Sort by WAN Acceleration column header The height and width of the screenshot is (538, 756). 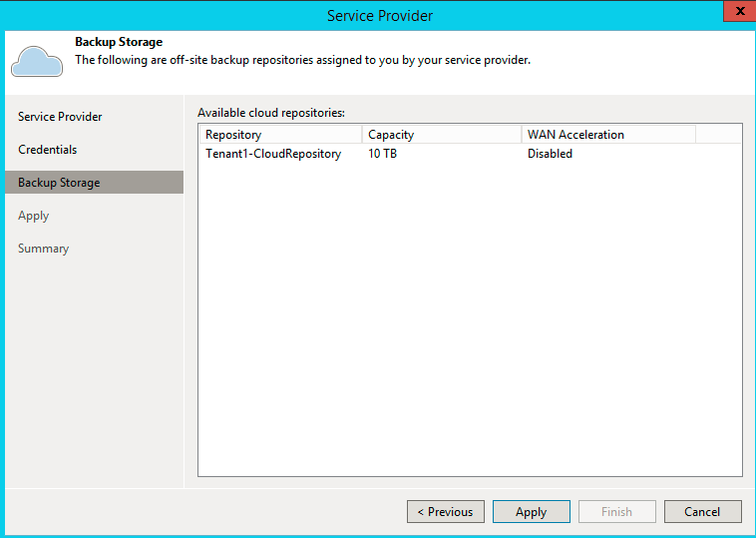click(x=608, y=135)
